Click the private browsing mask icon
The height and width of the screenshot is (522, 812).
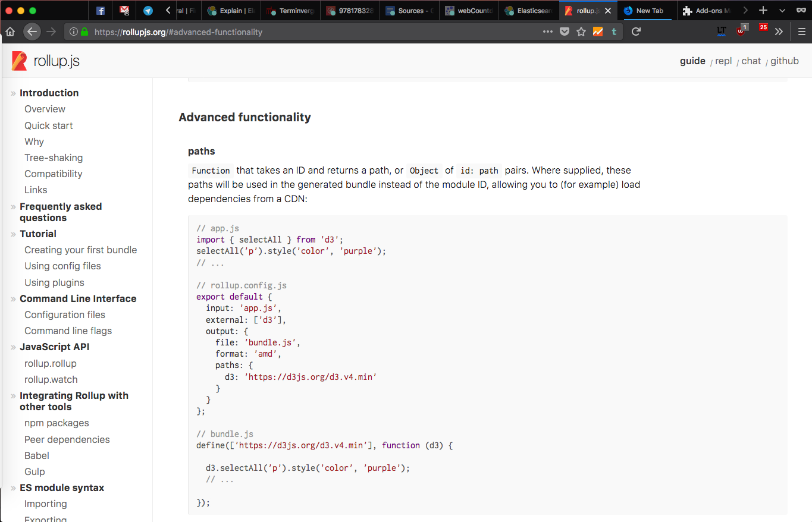801,11
